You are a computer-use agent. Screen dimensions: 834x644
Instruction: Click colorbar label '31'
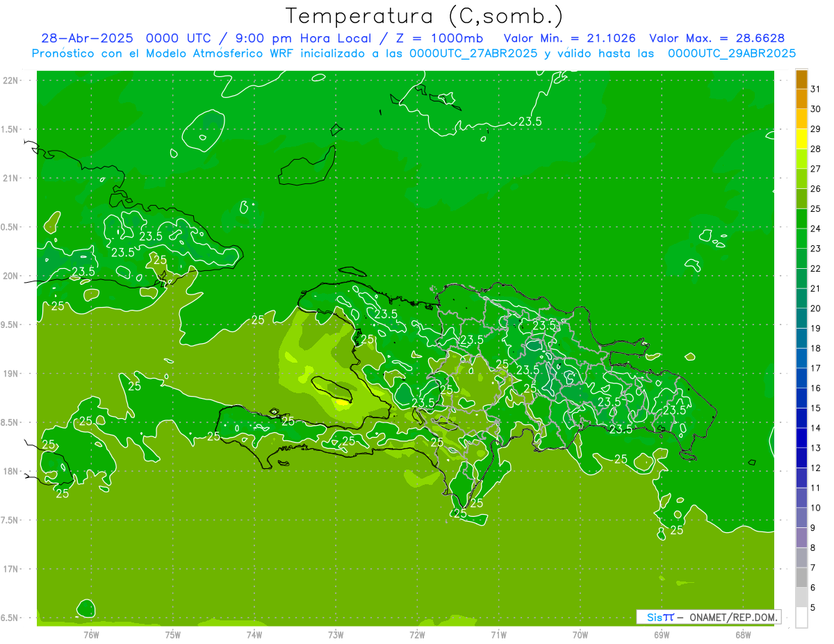click(x=816, y=89)
